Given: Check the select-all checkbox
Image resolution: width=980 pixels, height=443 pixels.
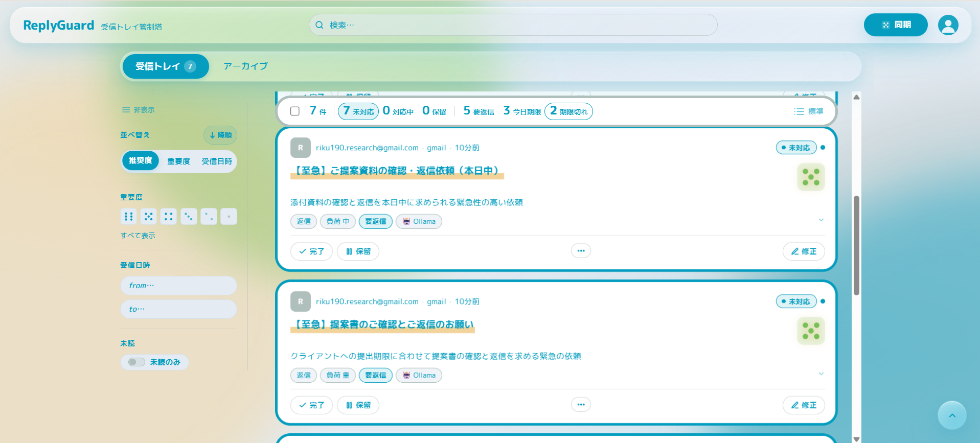Looking at the screenshot, I should 295,111.
